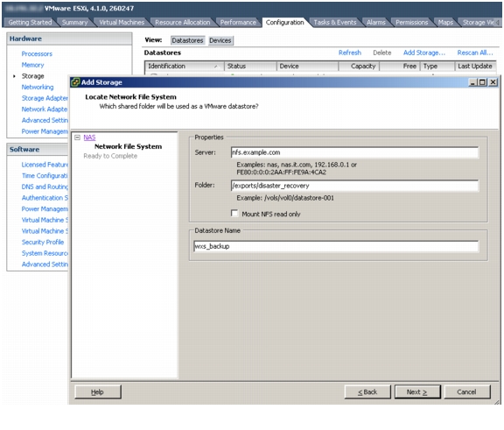
Task: Sort by Status column header
Action: point(250,67)
